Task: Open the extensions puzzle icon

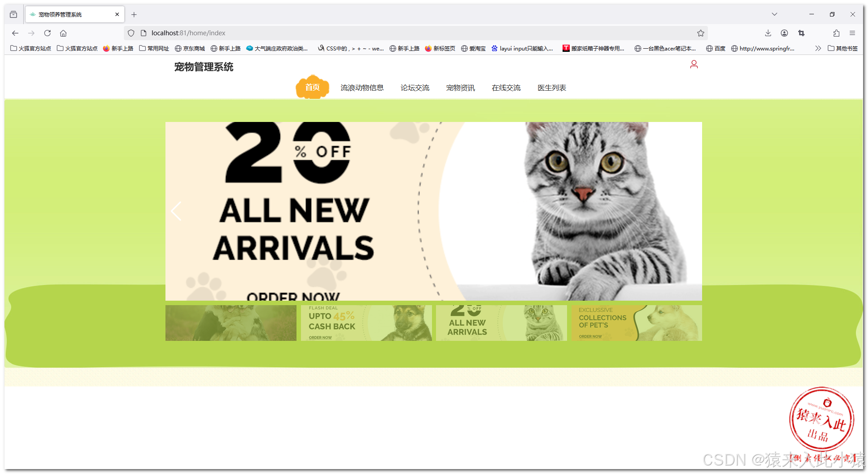Action: tap(836, 33)
